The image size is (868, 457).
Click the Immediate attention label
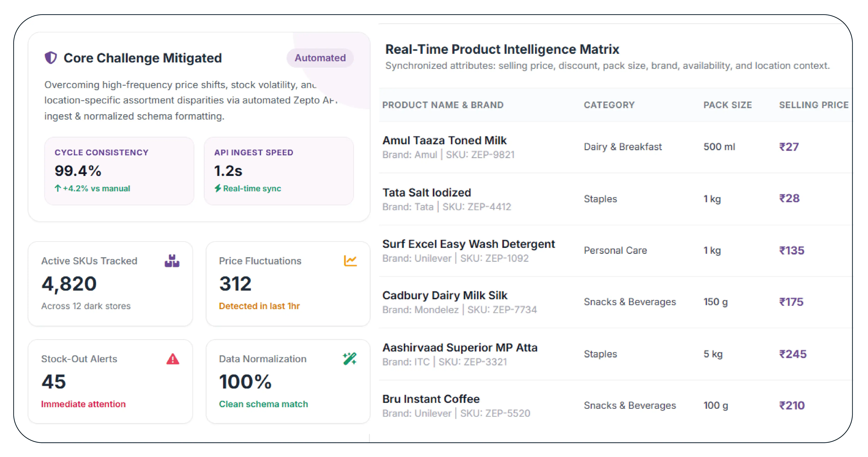(x=83, y=404)
